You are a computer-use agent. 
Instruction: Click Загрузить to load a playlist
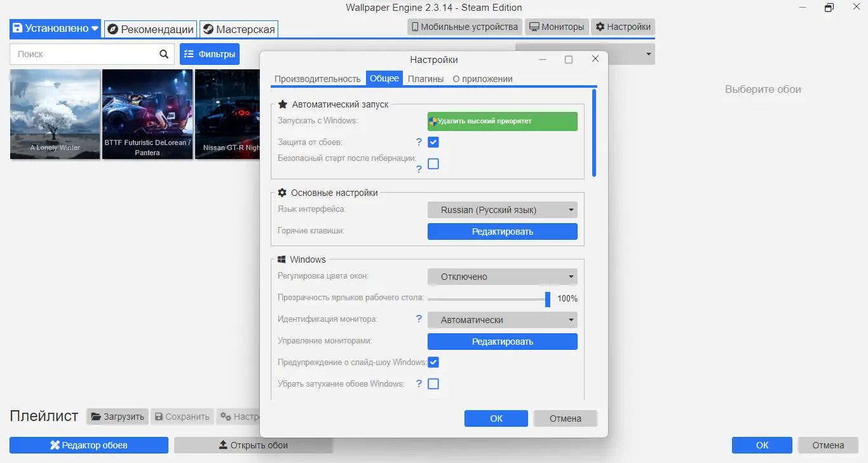[x=118, y=417]
